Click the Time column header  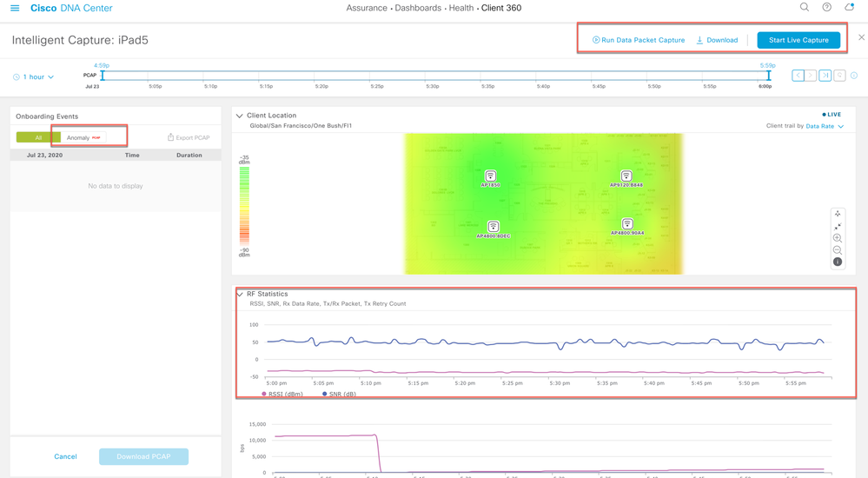(132, 155)
